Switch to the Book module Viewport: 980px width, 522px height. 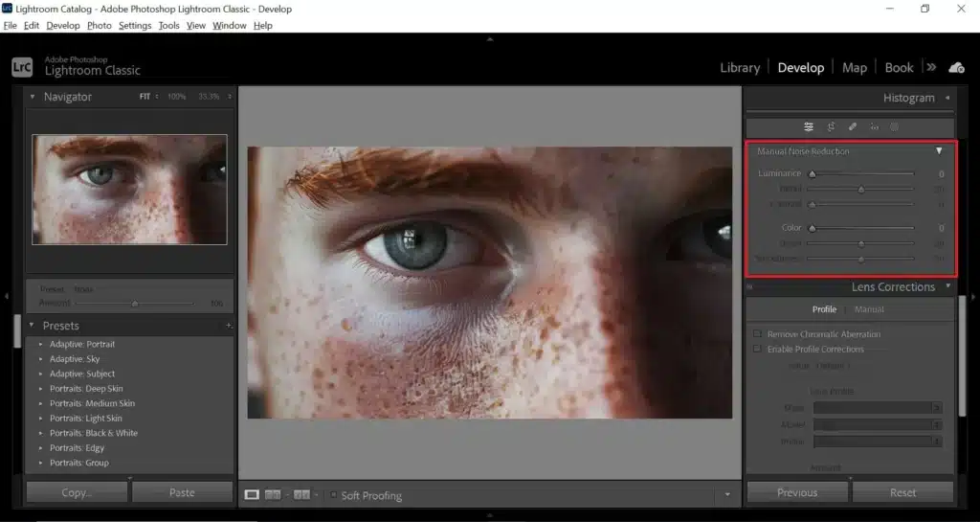click(899, 67)
